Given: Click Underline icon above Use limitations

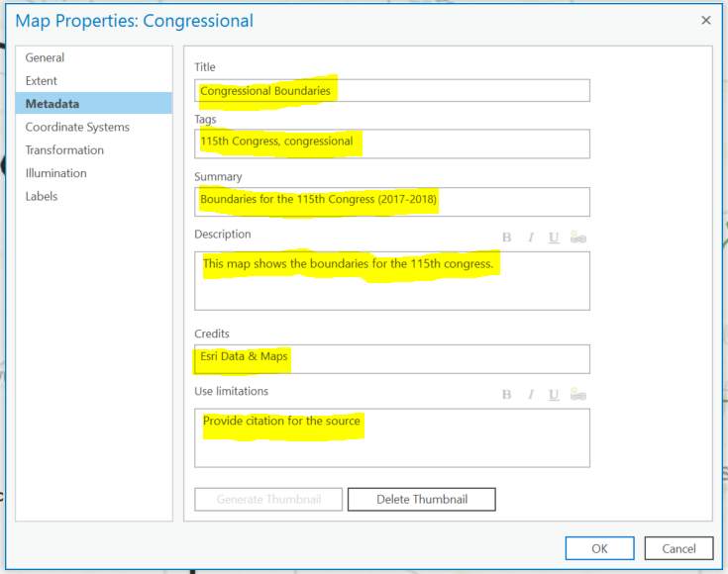Looking at the screenshot, I should coord(554,395).
